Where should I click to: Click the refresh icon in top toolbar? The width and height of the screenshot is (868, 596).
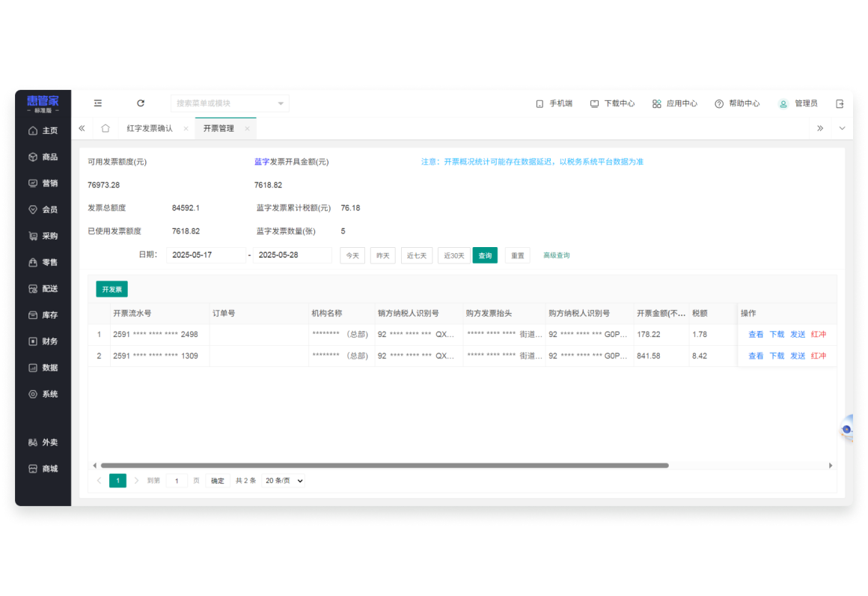pyautogui.click(x=141, y=103)
